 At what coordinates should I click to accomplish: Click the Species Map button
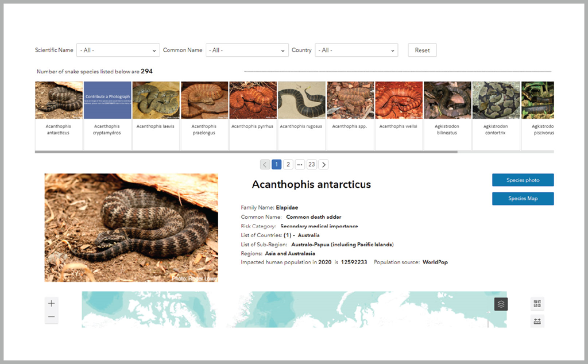pos(523,198)
